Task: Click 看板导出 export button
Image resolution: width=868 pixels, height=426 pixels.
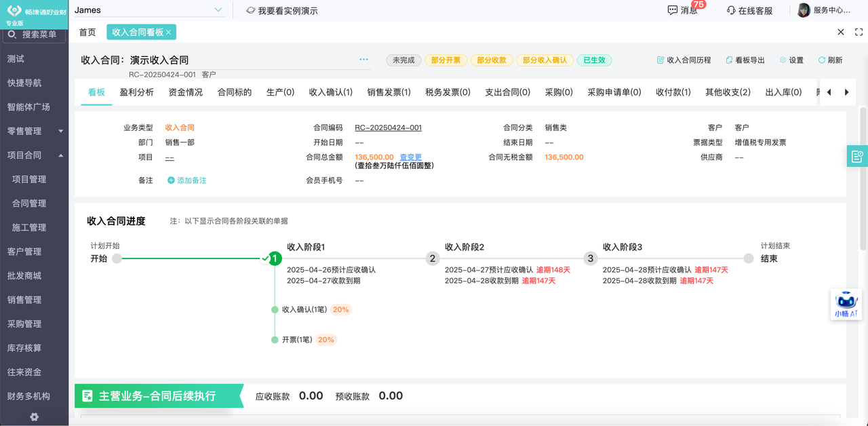Action: click(745, 60)
